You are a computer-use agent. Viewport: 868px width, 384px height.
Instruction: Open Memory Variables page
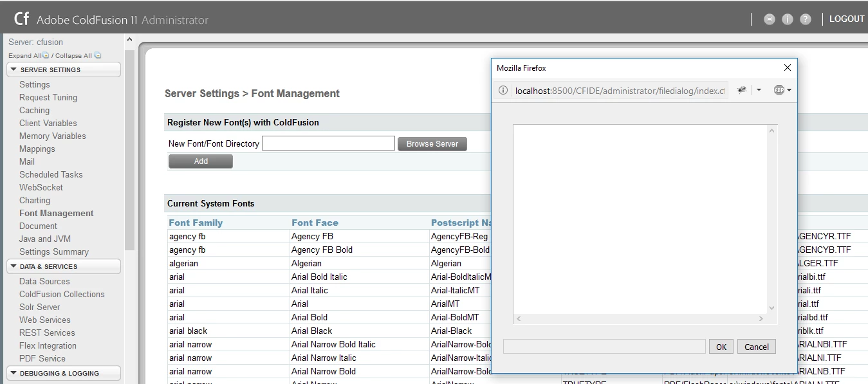coord(53,136)
